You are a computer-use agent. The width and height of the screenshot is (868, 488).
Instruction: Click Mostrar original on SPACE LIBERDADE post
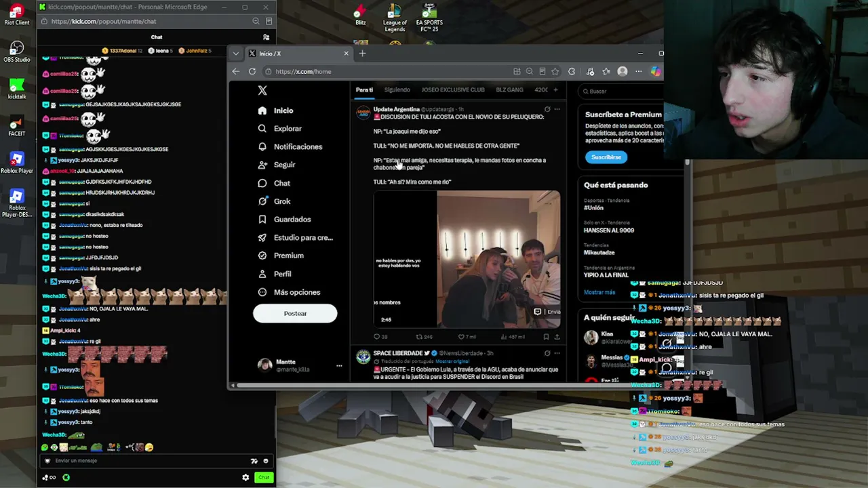pyautogui.click(x=452, y=361)
